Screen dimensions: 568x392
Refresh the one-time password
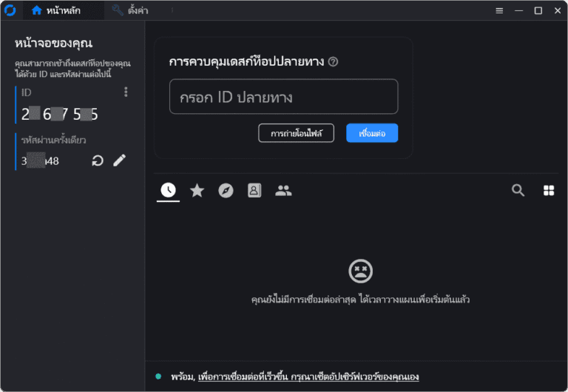click(98, 160)
